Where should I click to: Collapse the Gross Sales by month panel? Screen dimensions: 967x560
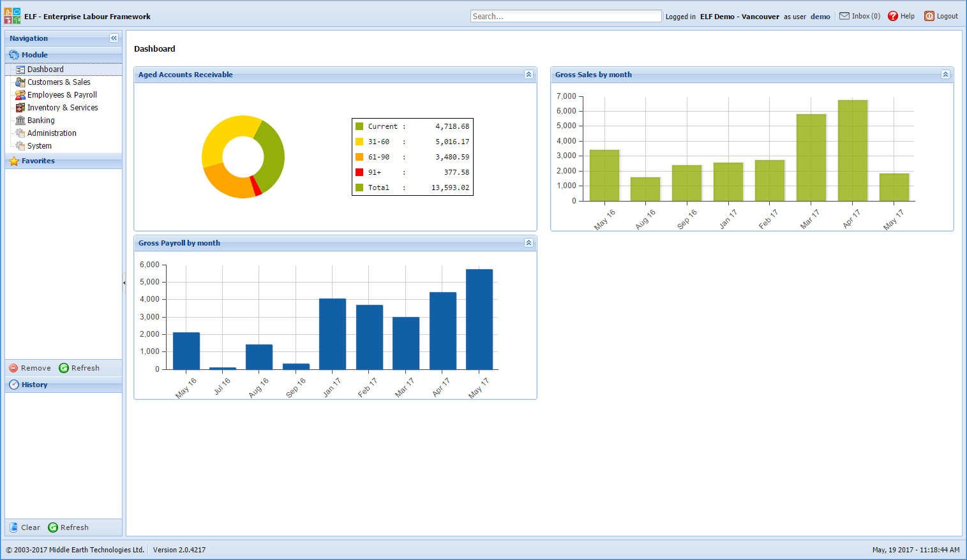tap(945, 74)
